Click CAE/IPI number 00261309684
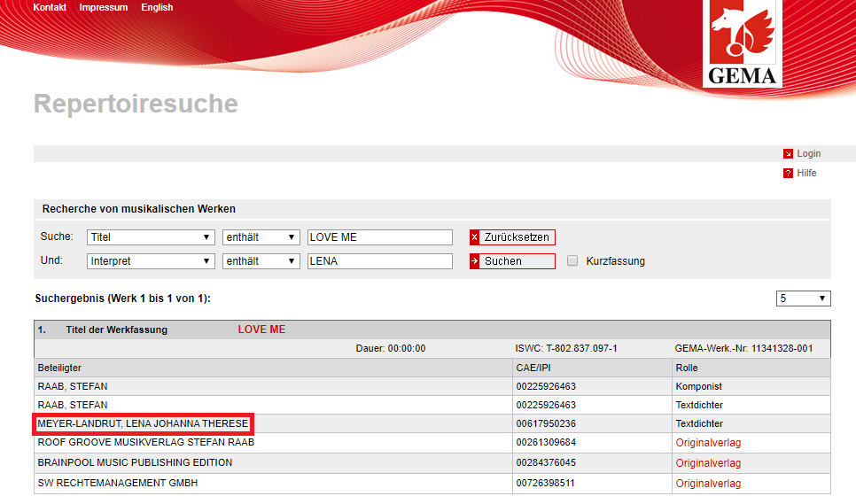Viewport: 856px width, 504px height. coord(546,442)
